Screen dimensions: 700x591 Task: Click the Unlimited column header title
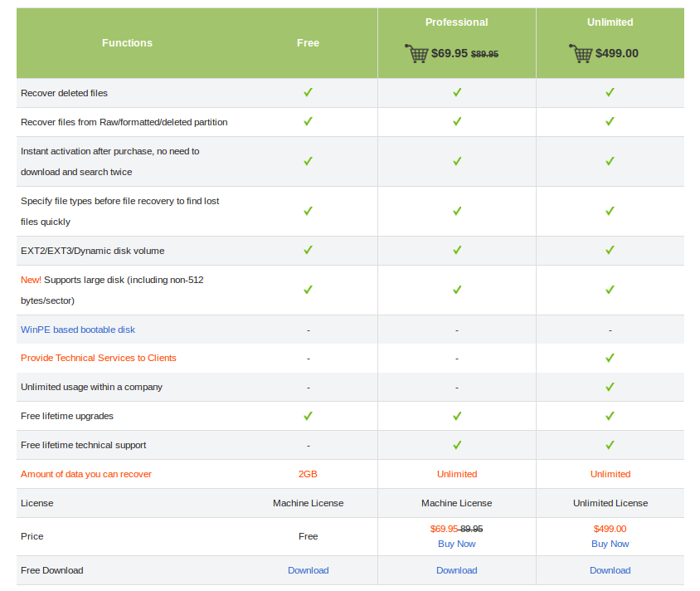pyautogui.click(x=610, y=22)
